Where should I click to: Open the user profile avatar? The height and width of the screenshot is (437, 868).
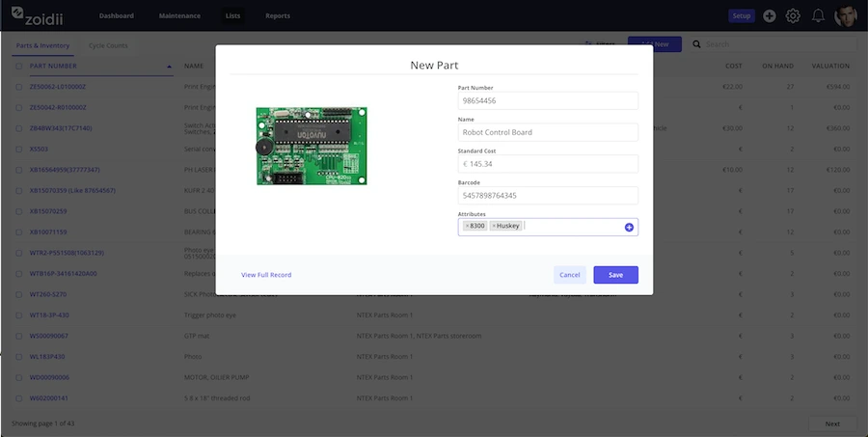coord(845,16)
